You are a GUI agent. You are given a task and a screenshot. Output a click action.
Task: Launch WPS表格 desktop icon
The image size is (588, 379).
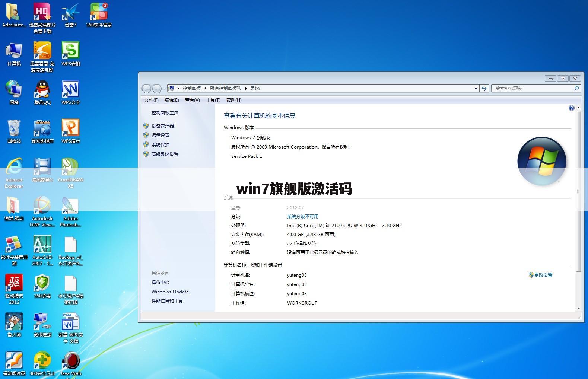click(70, 54)
